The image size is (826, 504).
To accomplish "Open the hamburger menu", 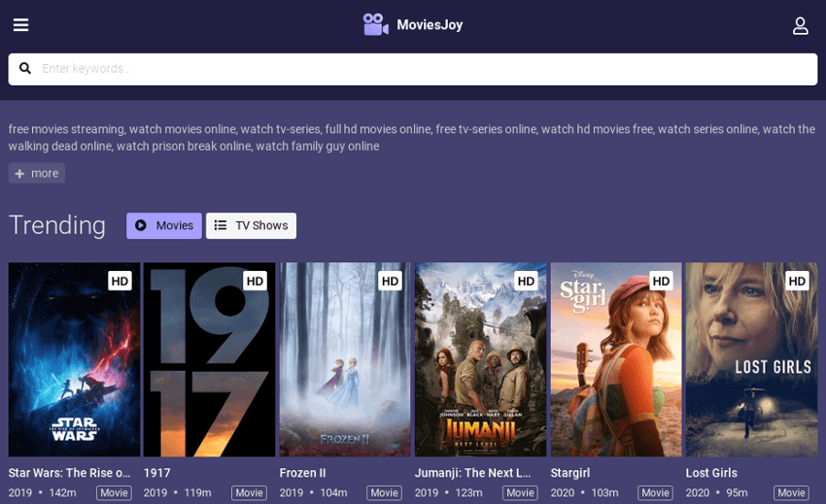I will tap(20, 24).
